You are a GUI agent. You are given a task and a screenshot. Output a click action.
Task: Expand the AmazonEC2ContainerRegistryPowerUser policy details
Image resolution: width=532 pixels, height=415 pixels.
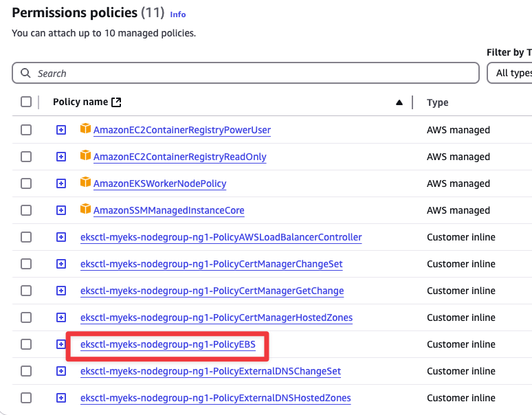point(61,130)
